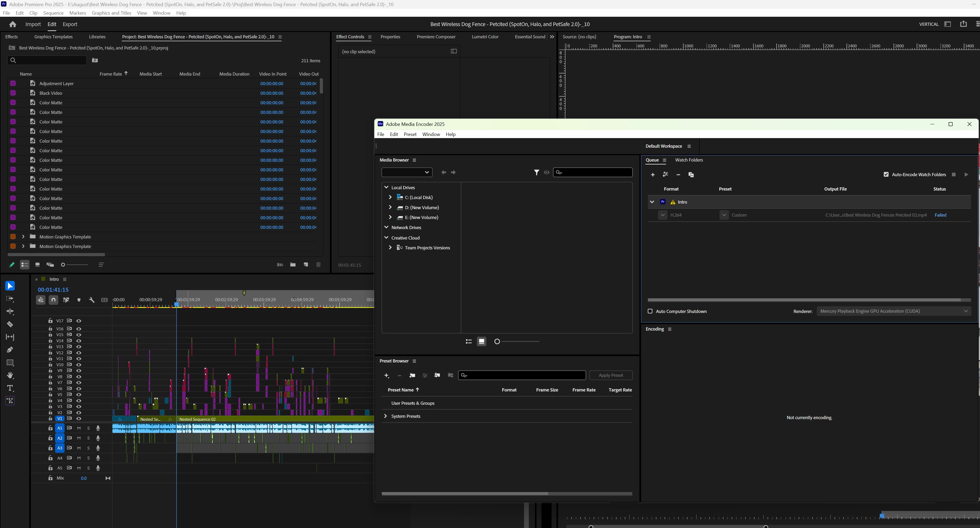The width and height of the screenshot is (980, 528).
Task: Click the Home icon in Premiere
Action: [12, 24]
